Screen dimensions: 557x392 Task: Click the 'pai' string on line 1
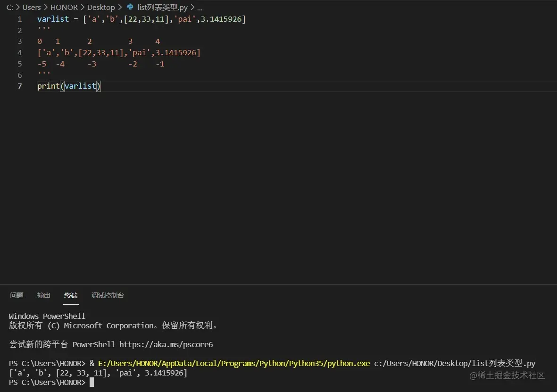pyautogui.click(x=185, y=19)
